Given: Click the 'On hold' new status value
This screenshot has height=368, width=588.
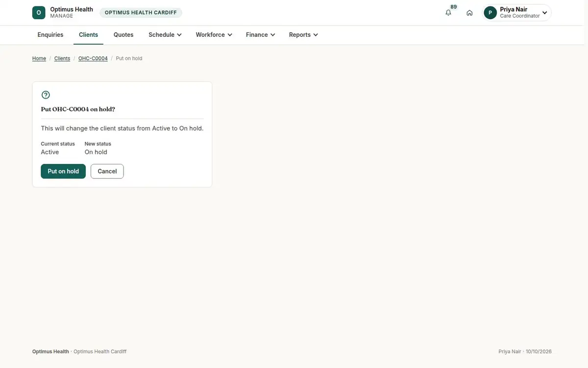Looking at the screenshot, I should pos(96,152).
